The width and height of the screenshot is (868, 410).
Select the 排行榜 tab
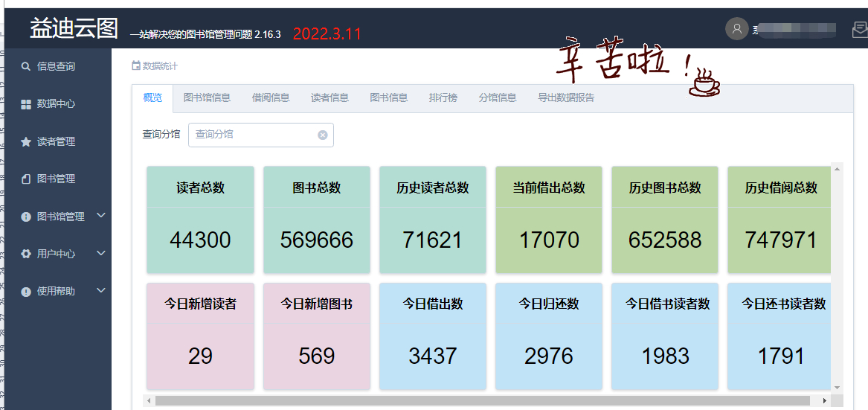click(x=443, y=97)
